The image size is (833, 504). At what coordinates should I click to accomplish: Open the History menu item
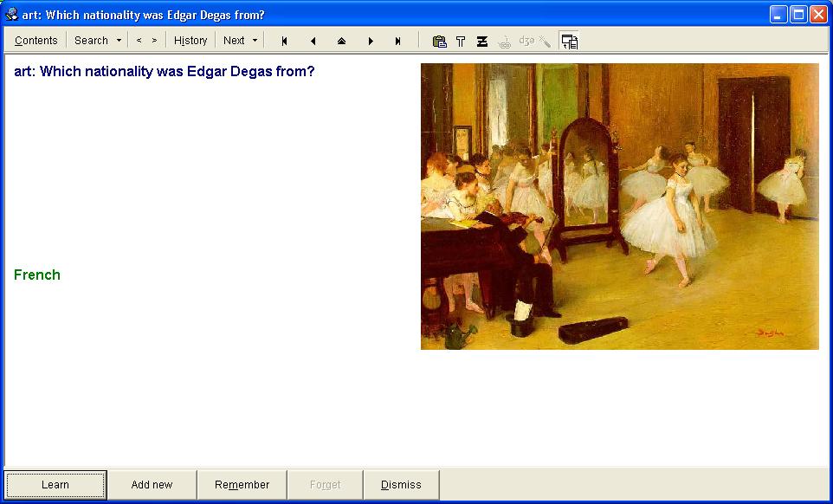pos(190,41)
